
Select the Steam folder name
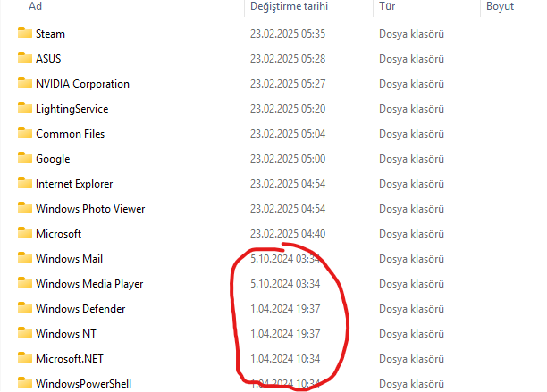(50, 34)
